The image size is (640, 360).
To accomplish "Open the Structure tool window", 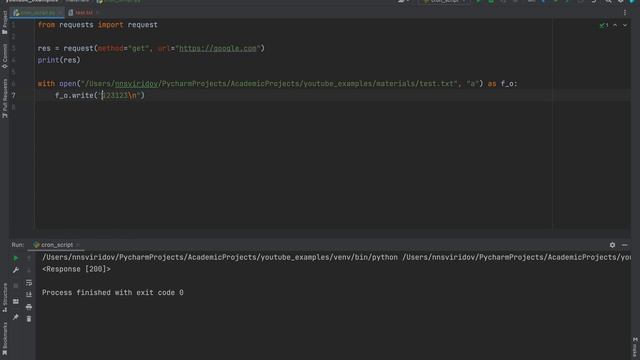I will 4,298.
